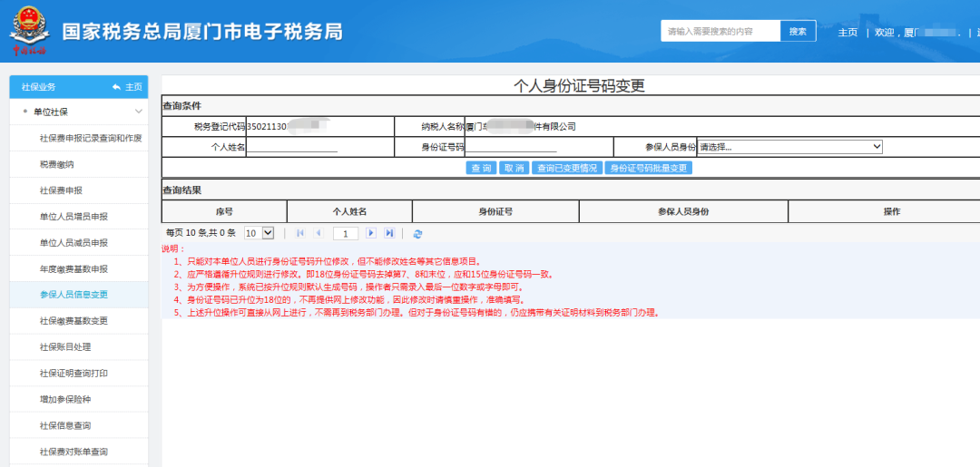Open 单位人员增员申报 menu
Screen dimensions: 980x467
pyautogui.click(x=73, y=217)
